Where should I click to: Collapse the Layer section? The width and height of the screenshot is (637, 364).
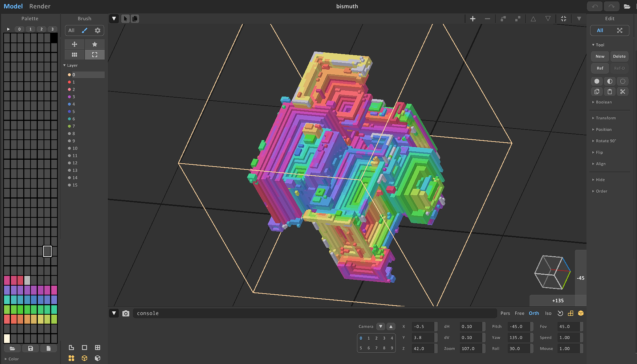point(72,65)
